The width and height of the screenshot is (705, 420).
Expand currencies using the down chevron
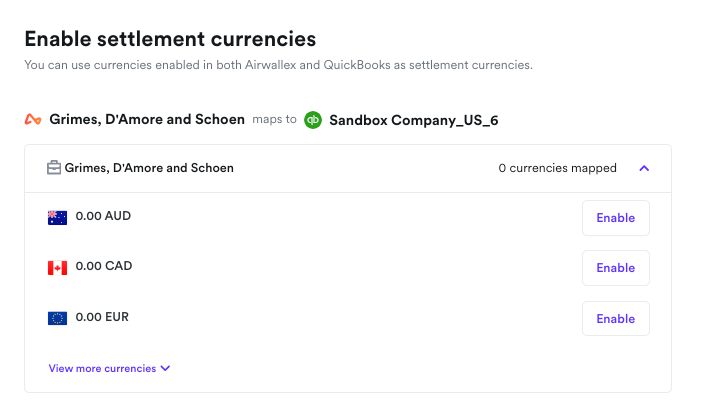point(166,368)
